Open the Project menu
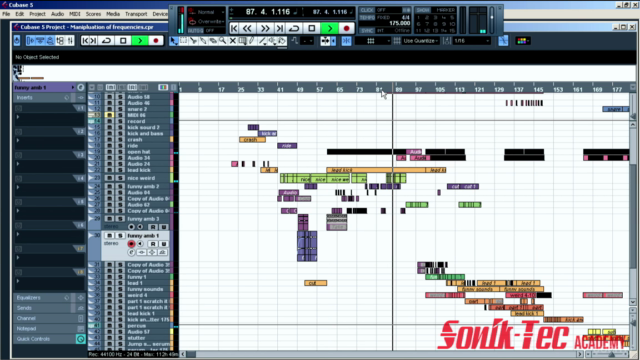 (x=37, y=14)
